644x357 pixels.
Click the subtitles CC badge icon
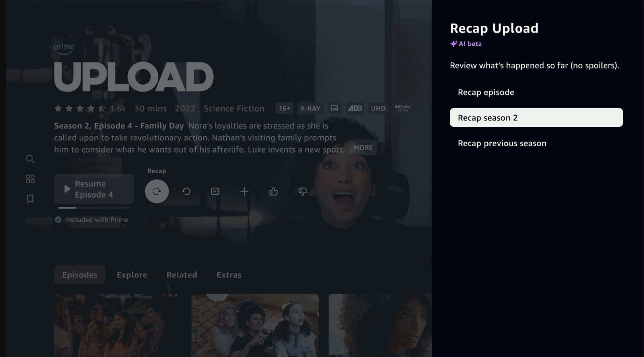(335, 108)
